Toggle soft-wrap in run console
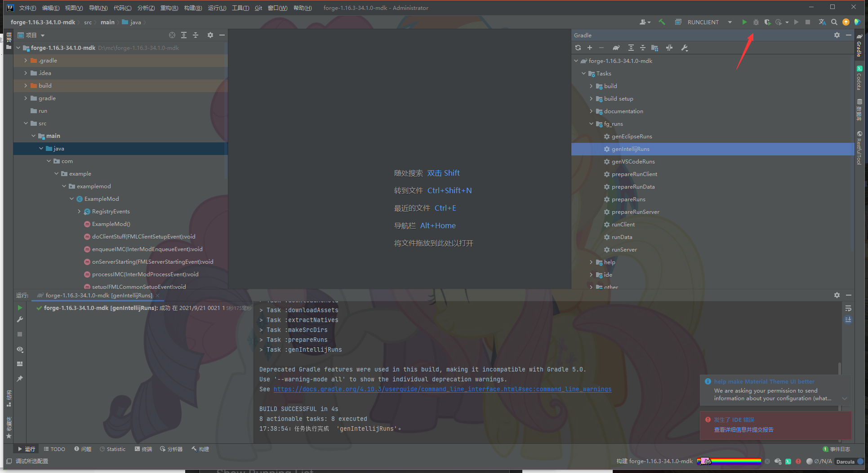The width and height of the screenshot is (868, 473). (848, 308)
